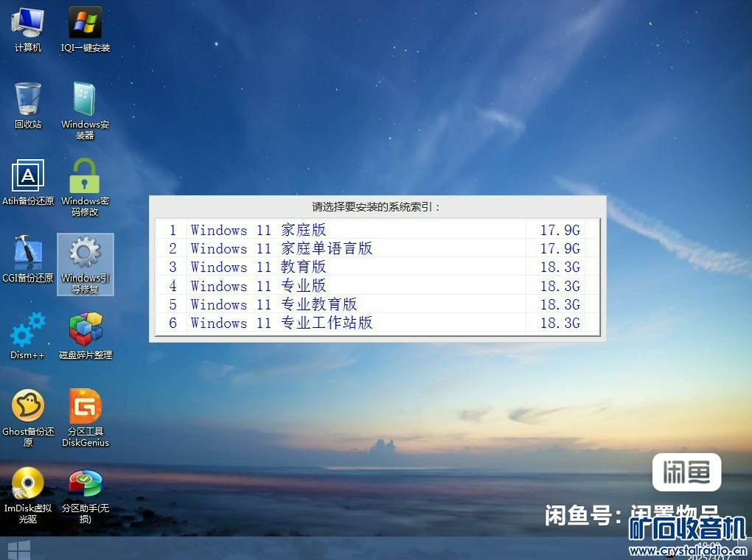Open the Ghost备份还原 icon

[28, 418]
